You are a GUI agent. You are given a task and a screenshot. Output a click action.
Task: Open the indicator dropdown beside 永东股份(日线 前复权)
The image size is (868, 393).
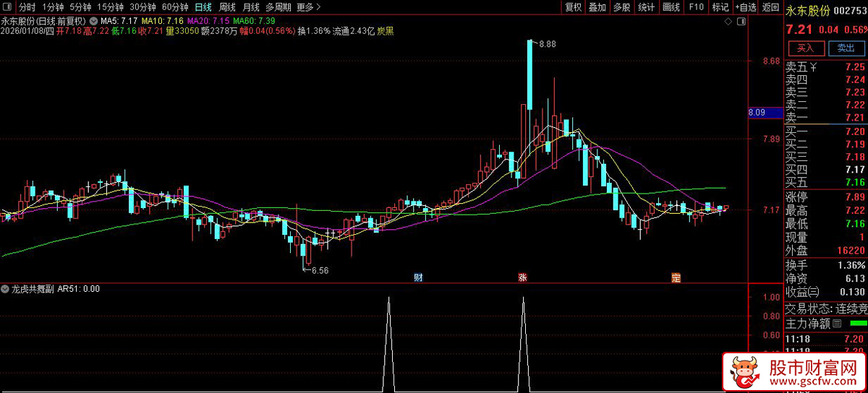(x=93, y=21)
